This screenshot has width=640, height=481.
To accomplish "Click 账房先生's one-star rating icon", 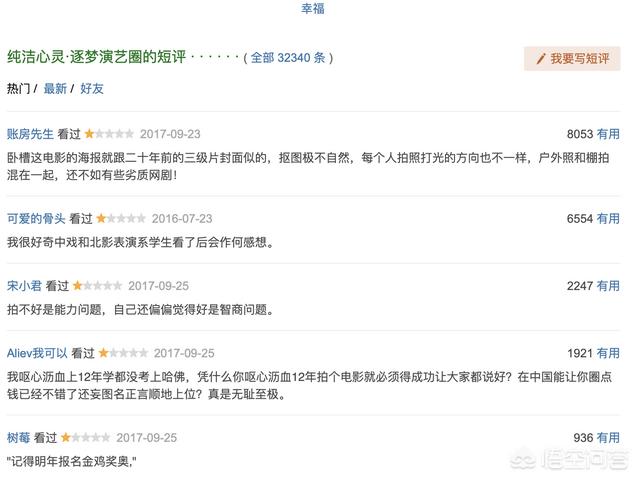I will click(109, 133).
